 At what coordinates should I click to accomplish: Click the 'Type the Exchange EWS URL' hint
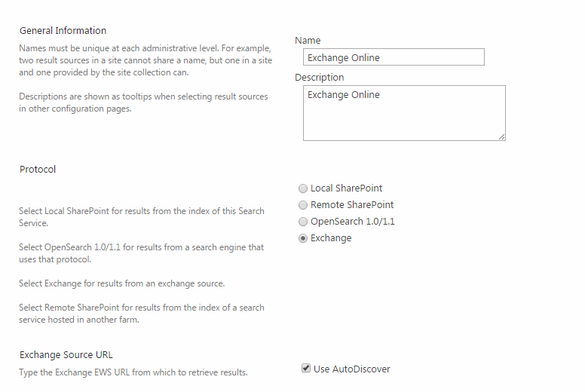133,372
